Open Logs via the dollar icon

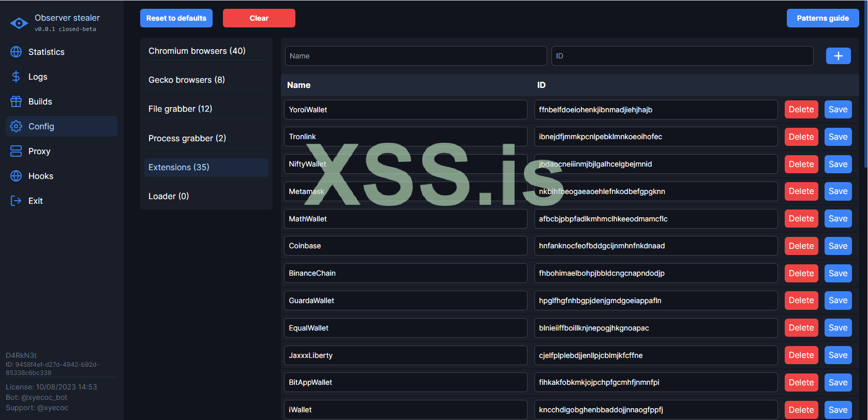coord(16,77)
